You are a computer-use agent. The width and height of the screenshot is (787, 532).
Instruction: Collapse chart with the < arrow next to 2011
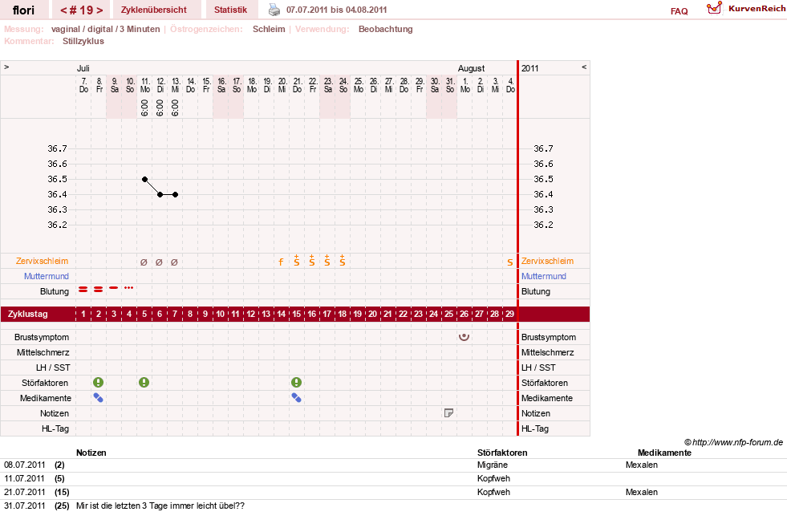click(x=584, y=67)
